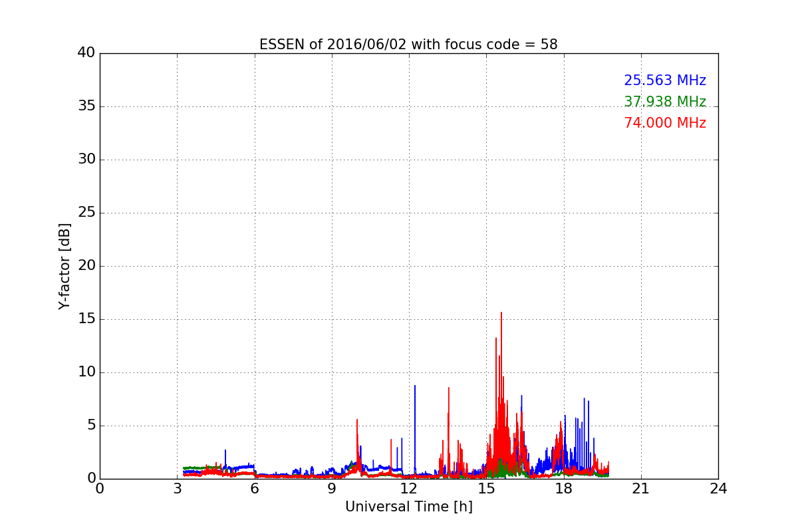This screenshot has width=798, height=532.
Task: Click the Universal Time [h] axis label
Action: [x=408, y=507]
